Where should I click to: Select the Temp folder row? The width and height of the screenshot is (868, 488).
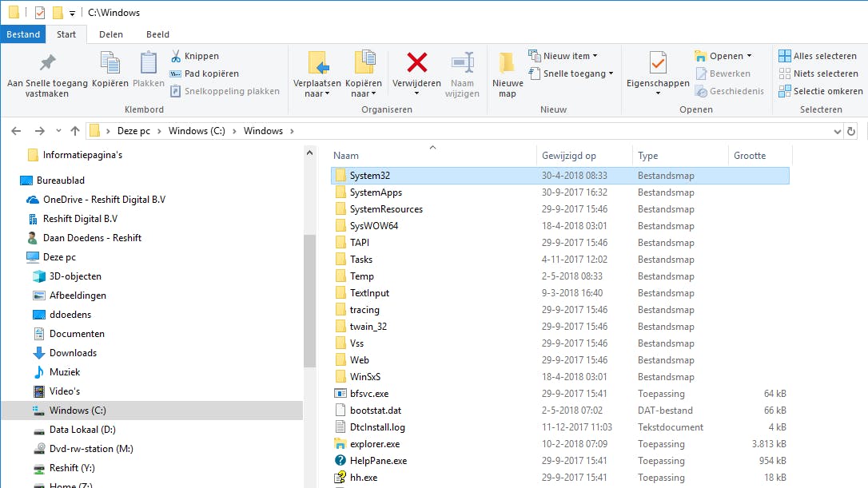click(x=560, y=276)
